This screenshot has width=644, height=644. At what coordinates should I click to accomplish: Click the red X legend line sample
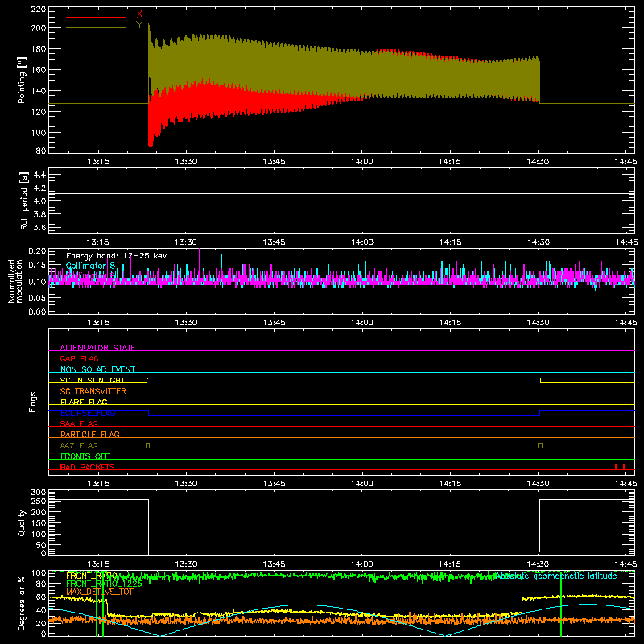(96, 17)
